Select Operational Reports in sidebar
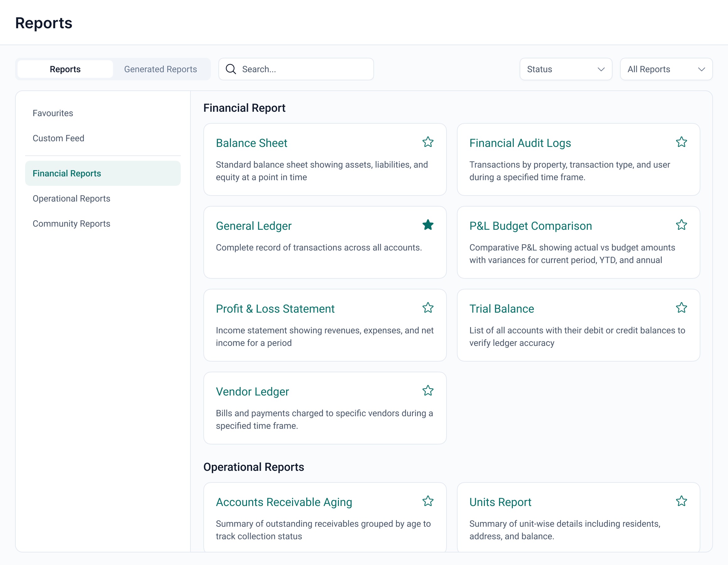Screen dimensions: 728x565 [x=71, y=198]
